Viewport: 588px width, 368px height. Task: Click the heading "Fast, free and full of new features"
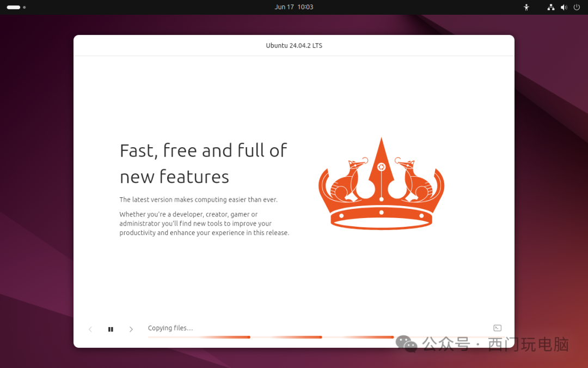coord(203,164)
